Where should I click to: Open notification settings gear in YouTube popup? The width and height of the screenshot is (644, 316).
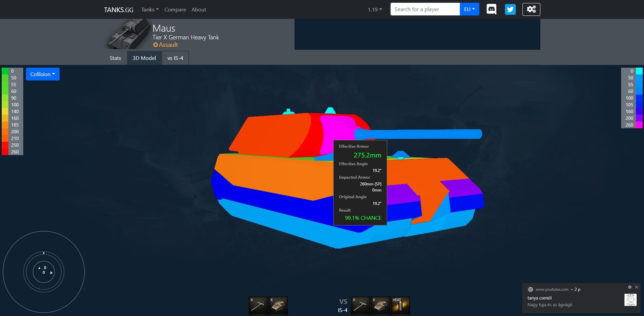[x=630, y=287]
